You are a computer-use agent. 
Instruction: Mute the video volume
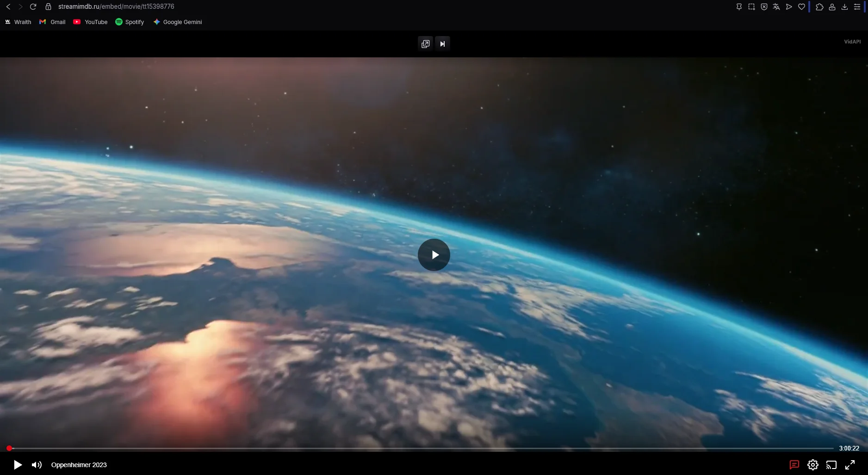coord(37,465)
